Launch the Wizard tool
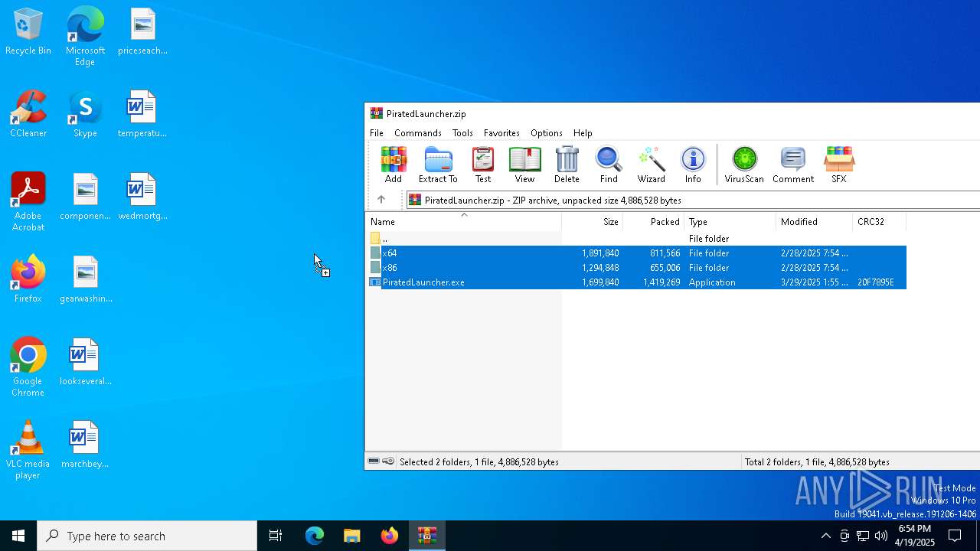 [x=651, y=165]
